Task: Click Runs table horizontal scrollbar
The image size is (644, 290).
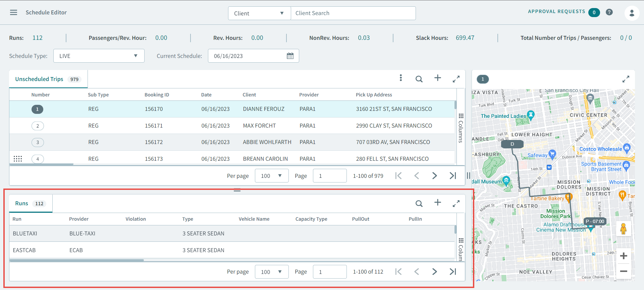Action: coord(76,260)
